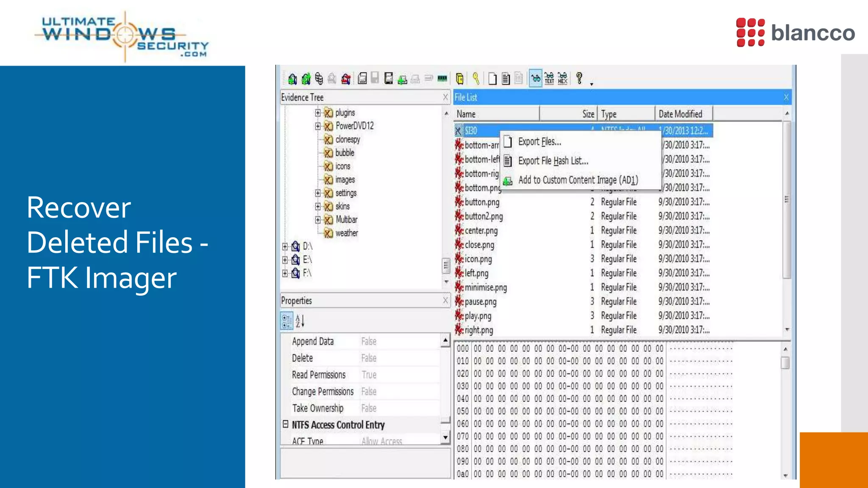Close the File List pane
868x488 pixels.
[x=786, y=97]
